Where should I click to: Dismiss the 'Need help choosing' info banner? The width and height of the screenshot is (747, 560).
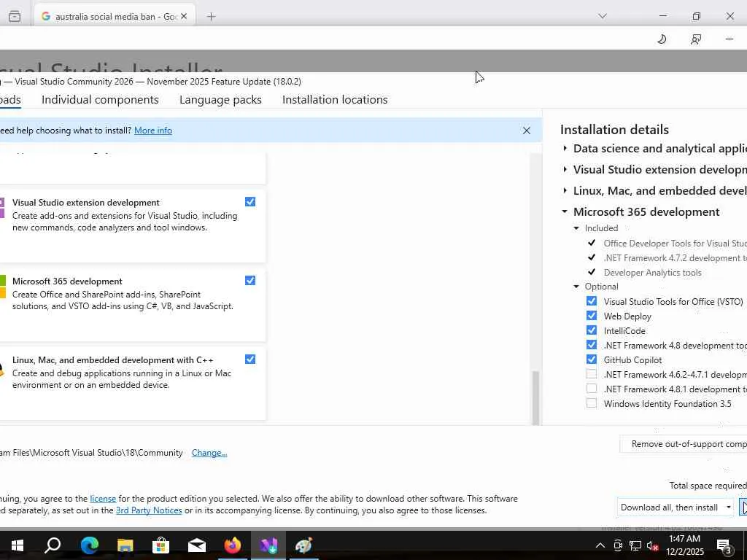point(527,131)
